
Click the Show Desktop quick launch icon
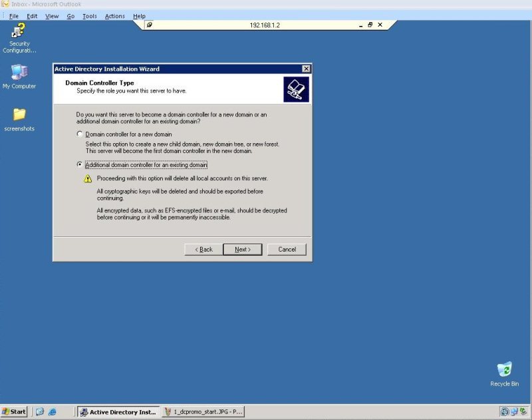click(x=40, y=412)
